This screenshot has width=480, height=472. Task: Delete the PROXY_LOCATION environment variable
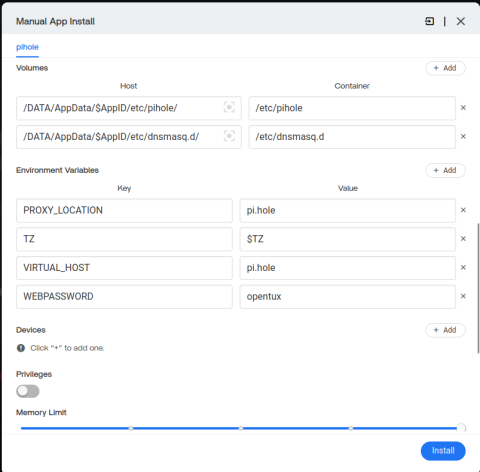pos(463,210)
